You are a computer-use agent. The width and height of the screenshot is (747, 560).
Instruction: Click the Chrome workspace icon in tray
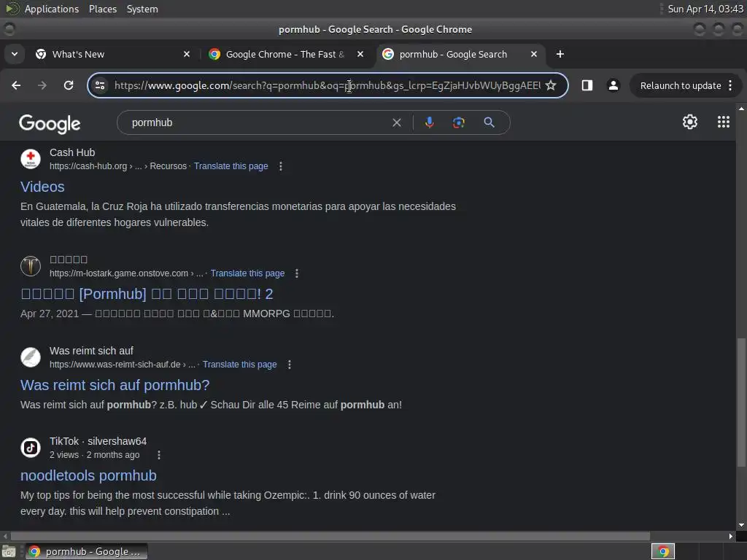pyautogui.click(x=662, y=551)
